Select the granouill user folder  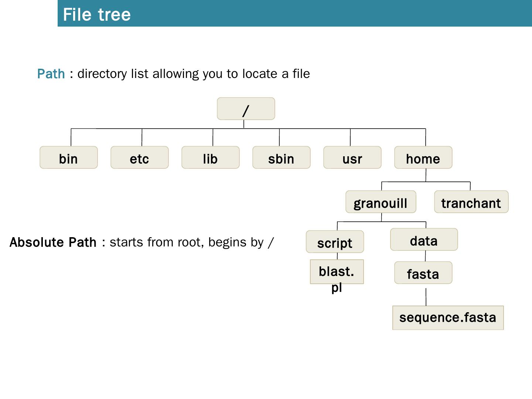pyautogui.click(x=381, y=202)
